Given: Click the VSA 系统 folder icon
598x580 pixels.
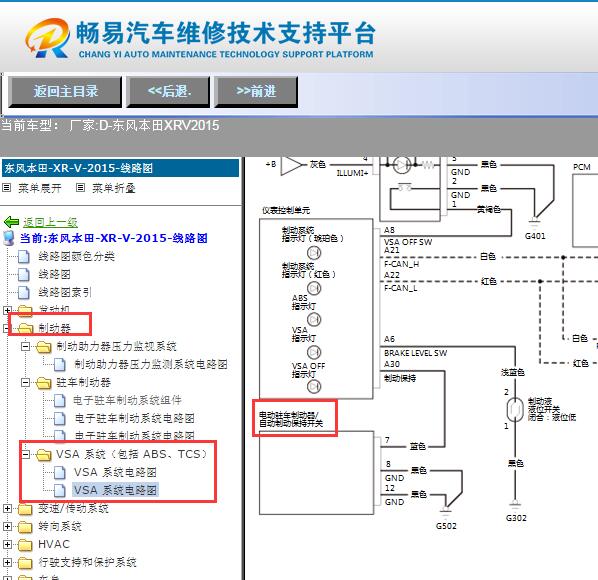Looking at the screenshot, I should 43,454.
